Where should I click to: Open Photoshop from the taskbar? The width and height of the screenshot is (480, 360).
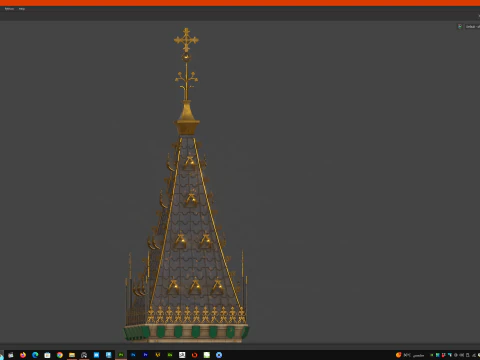133,355
